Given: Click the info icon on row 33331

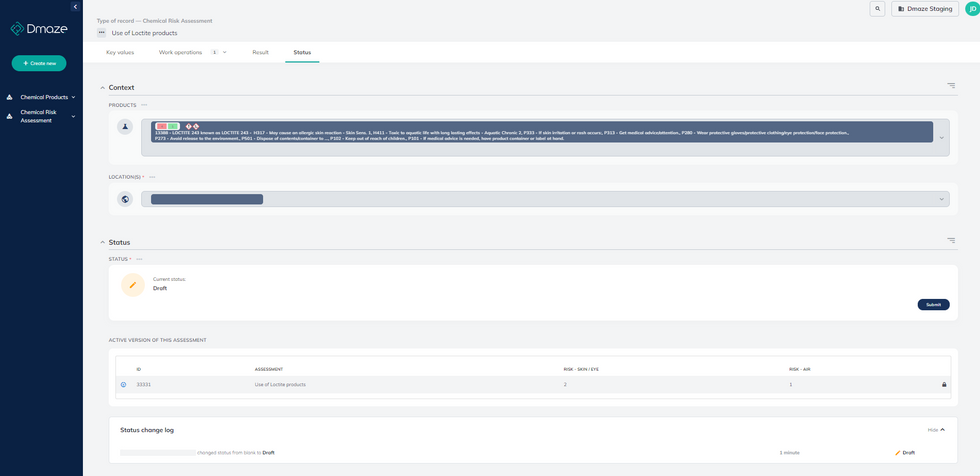Looking at the screenshot, I should pyautogui.click(x=123, y=384).
